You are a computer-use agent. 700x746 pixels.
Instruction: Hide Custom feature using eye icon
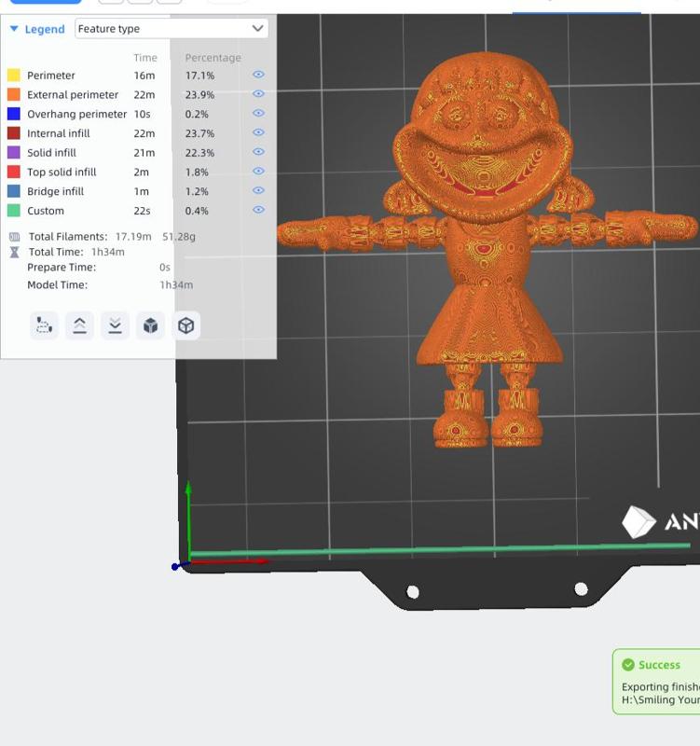258,209
